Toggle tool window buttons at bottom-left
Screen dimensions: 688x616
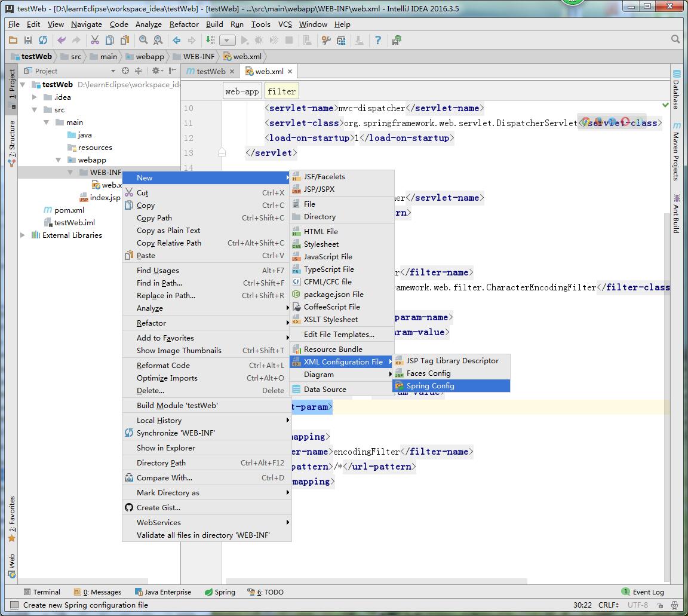14,605
